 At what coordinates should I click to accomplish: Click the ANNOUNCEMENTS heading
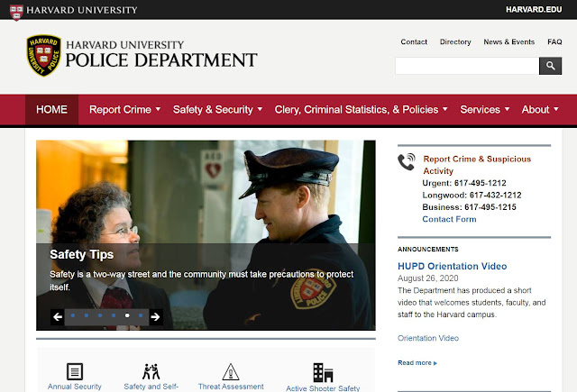(x=428, y=250)
